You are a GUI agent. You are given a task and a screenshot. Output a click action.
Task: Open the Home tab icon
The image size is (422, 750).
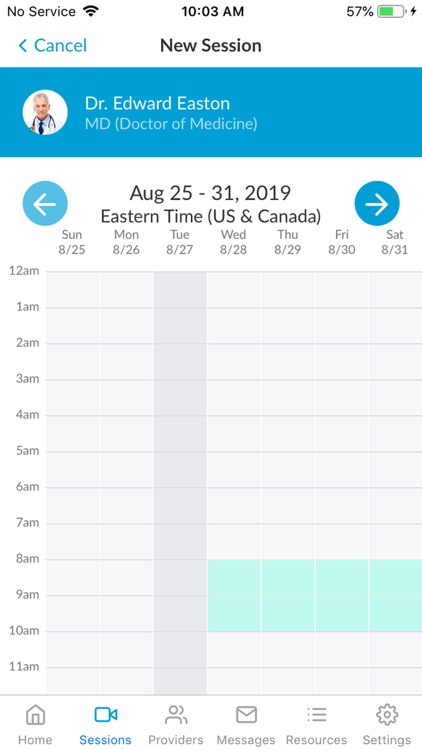coord(35,724)
